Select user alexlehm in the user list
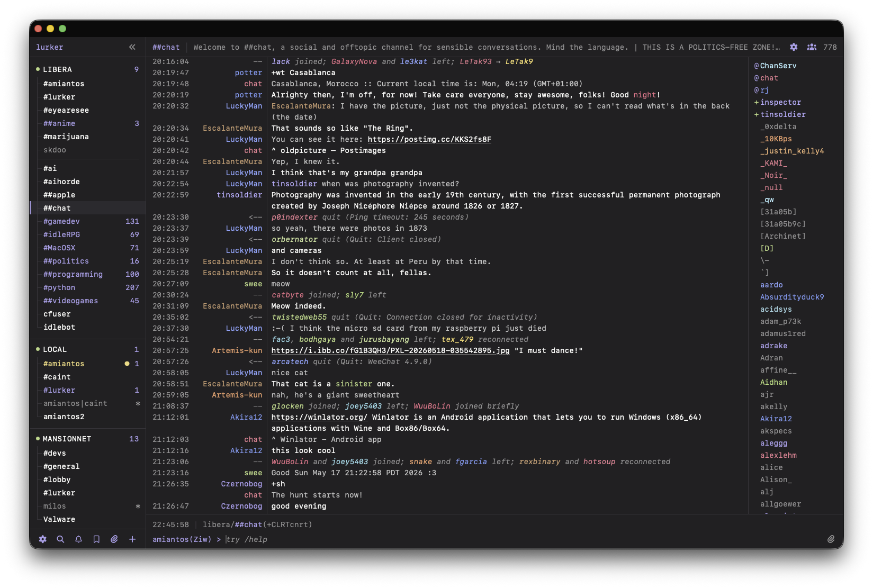873x588 pixels. 778,455
